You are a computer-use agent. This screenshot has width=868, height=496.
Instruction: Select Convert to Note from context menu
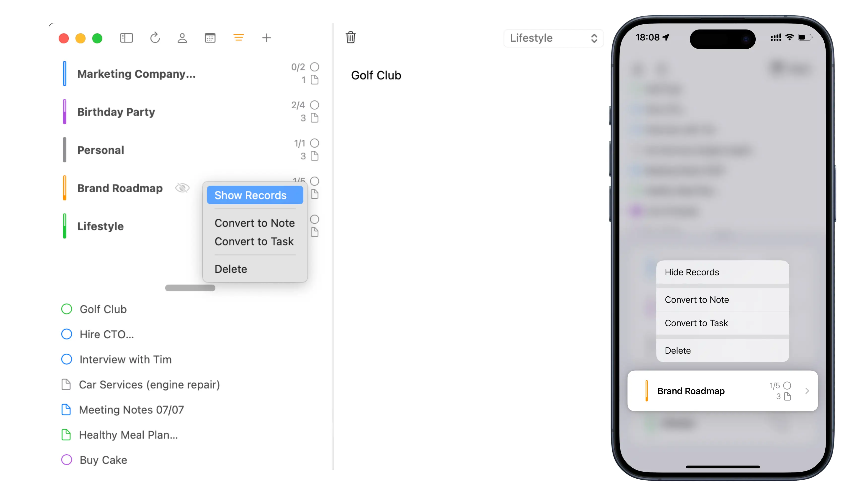pyautogui.click(x=255, y=222)
